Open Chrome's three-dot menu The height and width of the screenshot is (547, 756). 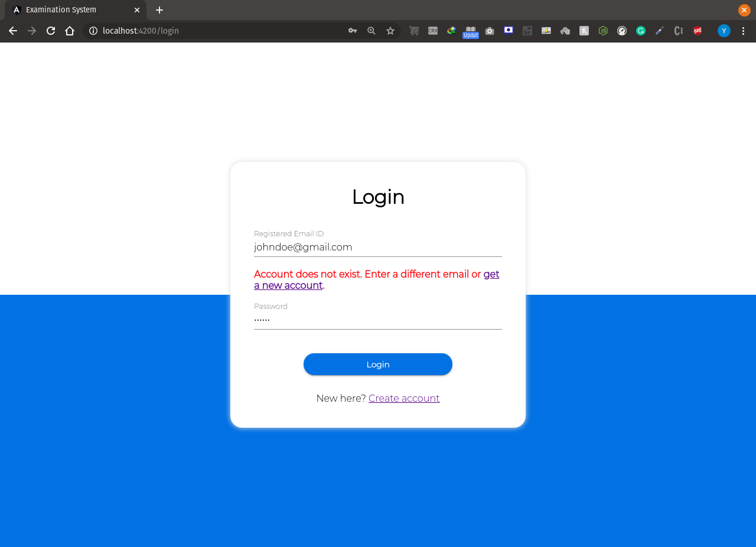click(743, 31)
